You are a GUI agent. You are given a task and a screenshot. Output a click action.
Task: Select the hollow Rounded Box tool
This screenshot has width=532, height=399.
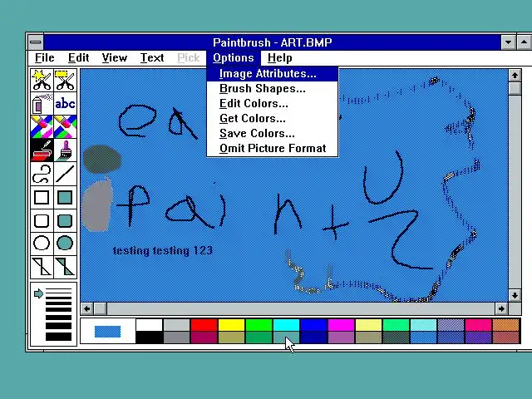click(x=42, y=220)
